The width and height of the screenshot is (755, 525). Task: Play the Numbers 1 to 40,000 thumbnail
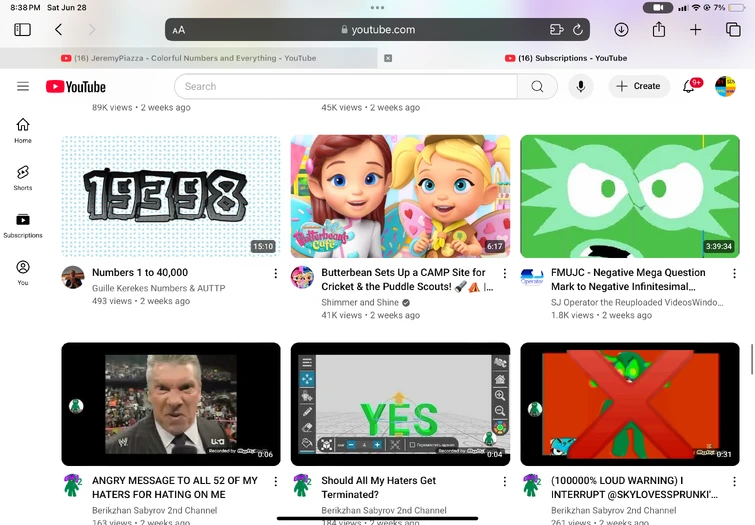click(171, 196)
